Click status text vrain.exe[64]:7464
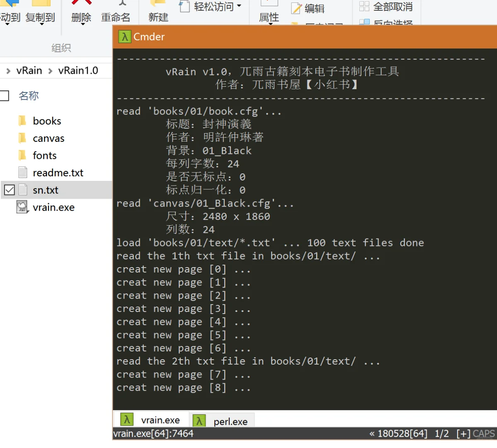The width and height of the screenshot is (497, 448). 153,433
